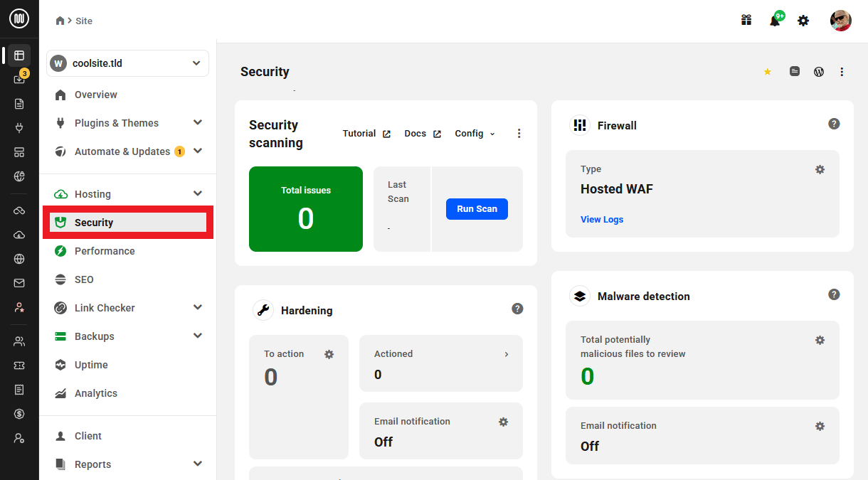Open gear settings for potentially malicious files
Image resolution: width=868 pixels, height=480 pixels.
click(820, 340)
